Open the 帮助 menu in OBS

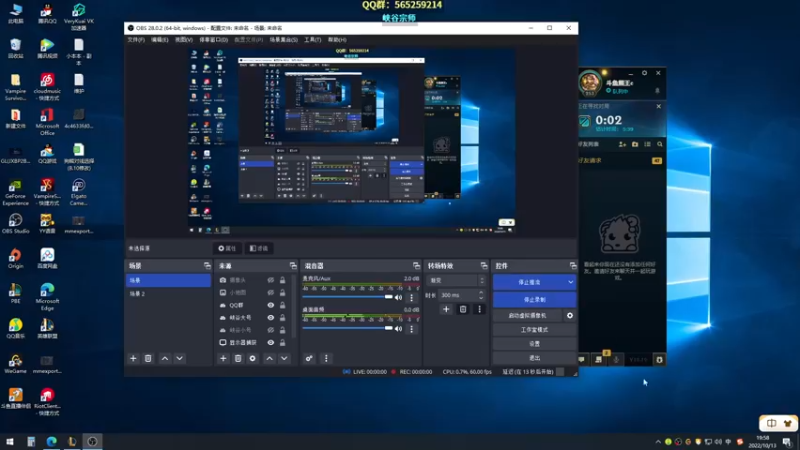click(x=337, y=40)
